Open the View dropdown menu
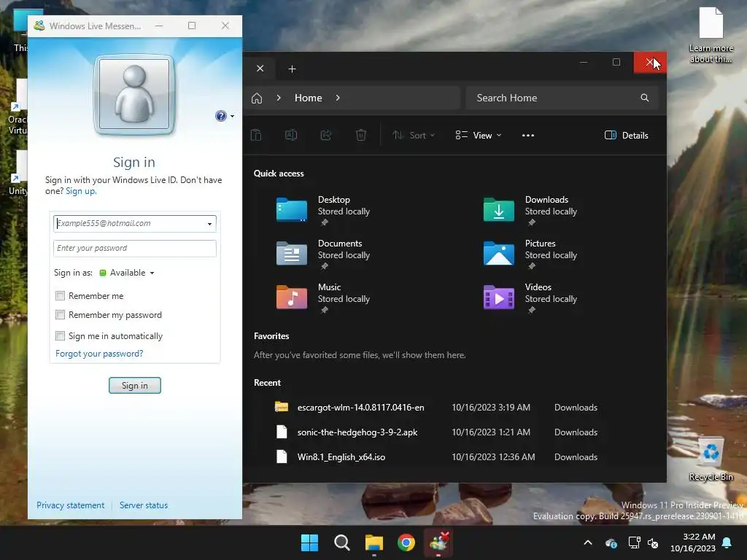Screen dimensions: 747x560 point(479,135)
